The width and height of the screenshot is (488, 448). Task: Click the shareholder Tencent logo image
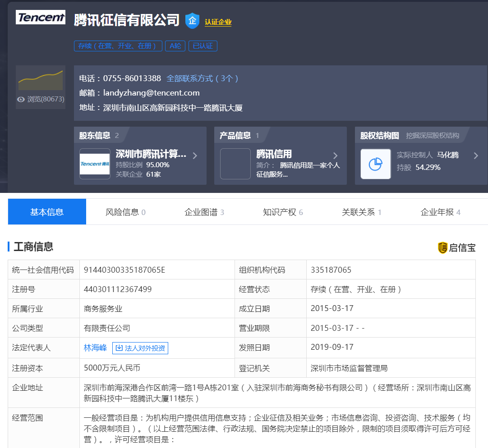(x=95, y=164)
